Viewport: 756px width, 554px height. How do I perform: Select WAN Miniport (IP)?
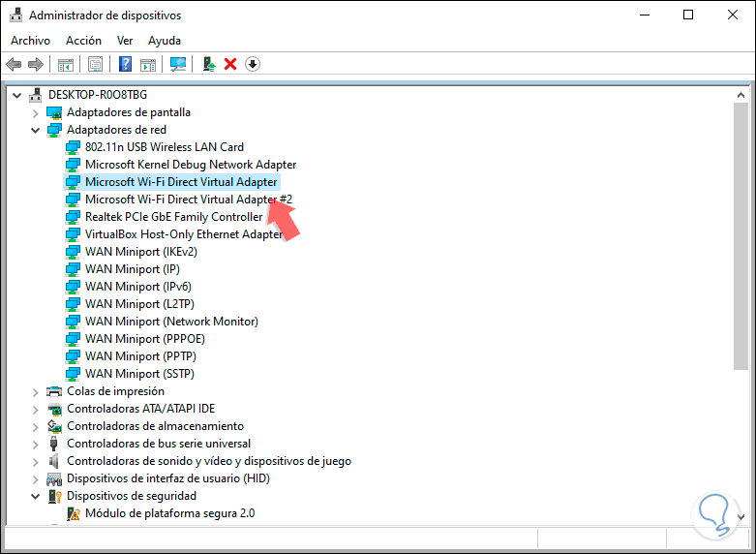pos(132,269)
